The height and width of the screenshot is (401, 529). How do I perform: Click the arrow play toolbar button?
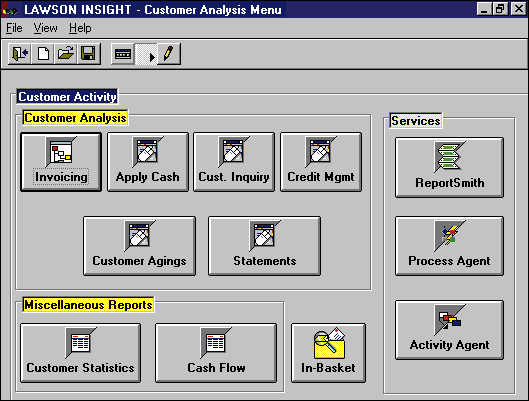(146, 54)
